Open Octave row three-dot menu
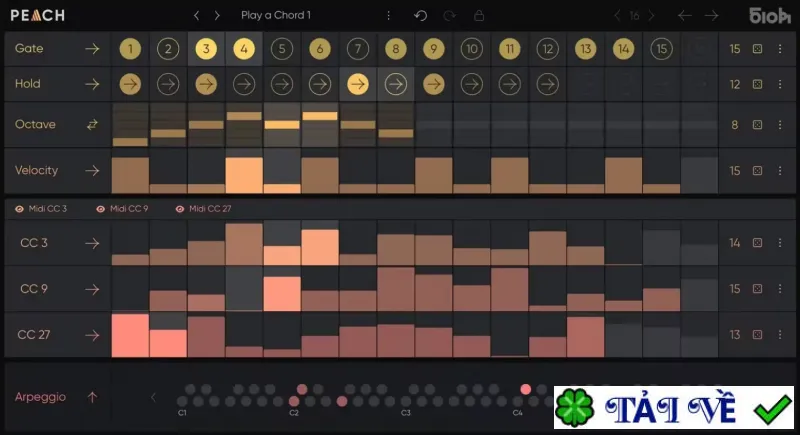The height and width of the screenshot is (435, 800). point(780,124)
